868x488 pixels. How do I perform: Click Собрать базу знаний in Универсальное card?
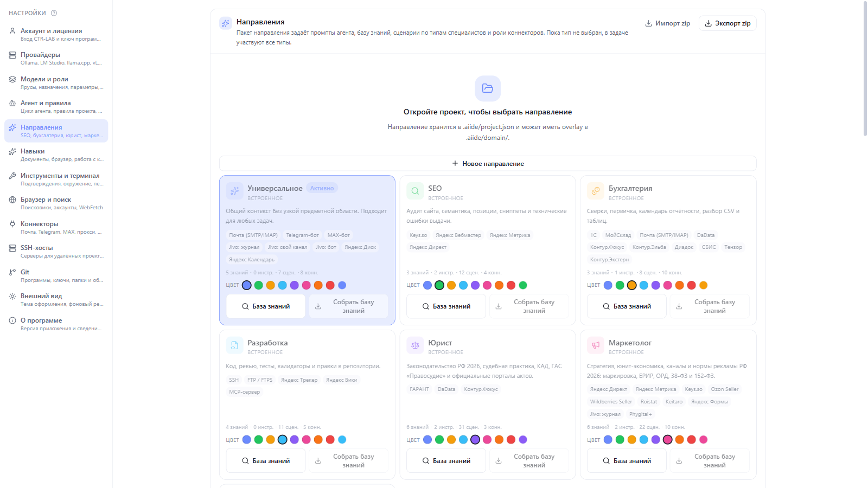[348, 306]
